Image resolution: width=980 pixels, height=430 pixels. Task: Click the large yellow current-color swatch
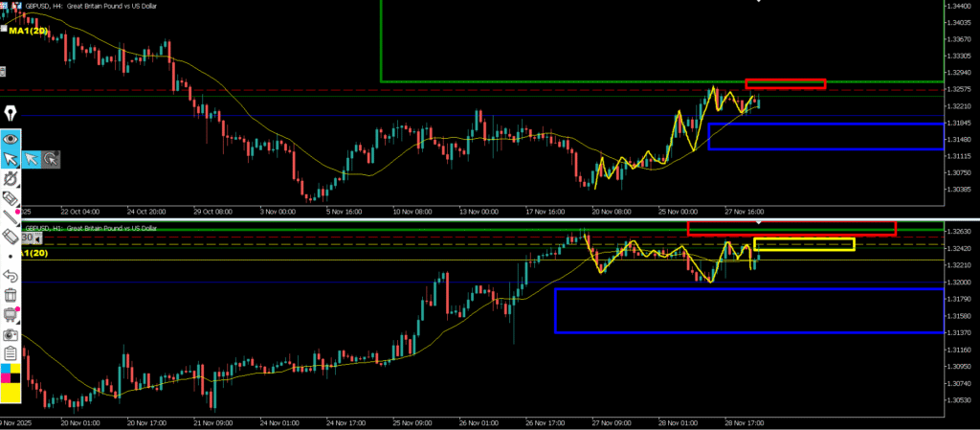[x=11, y=393]
